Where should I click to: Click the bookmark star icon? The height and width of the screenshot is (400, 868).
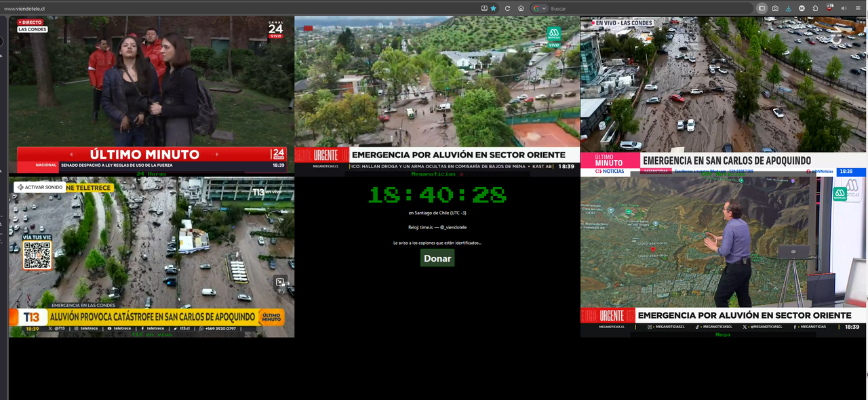(x=493, y=8)
